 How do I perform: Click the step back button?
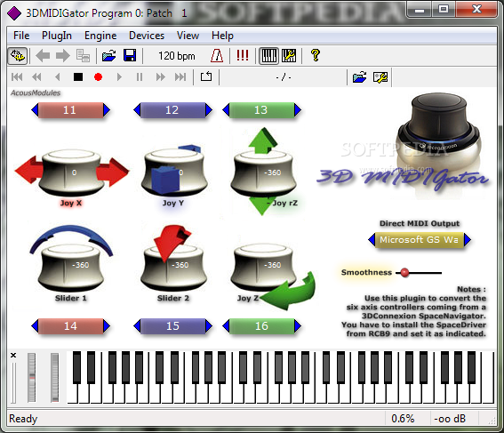(x=57, y=77)
